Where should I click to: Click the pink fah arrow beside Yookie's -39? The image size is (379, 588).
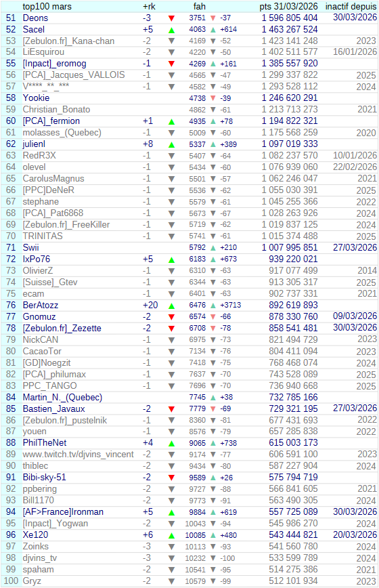coord(213,98)
